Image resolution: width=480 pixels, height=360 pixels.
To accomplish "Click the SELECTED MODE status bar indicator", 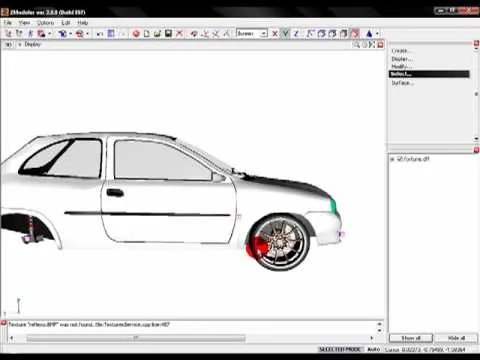I will tap(340, 349).
